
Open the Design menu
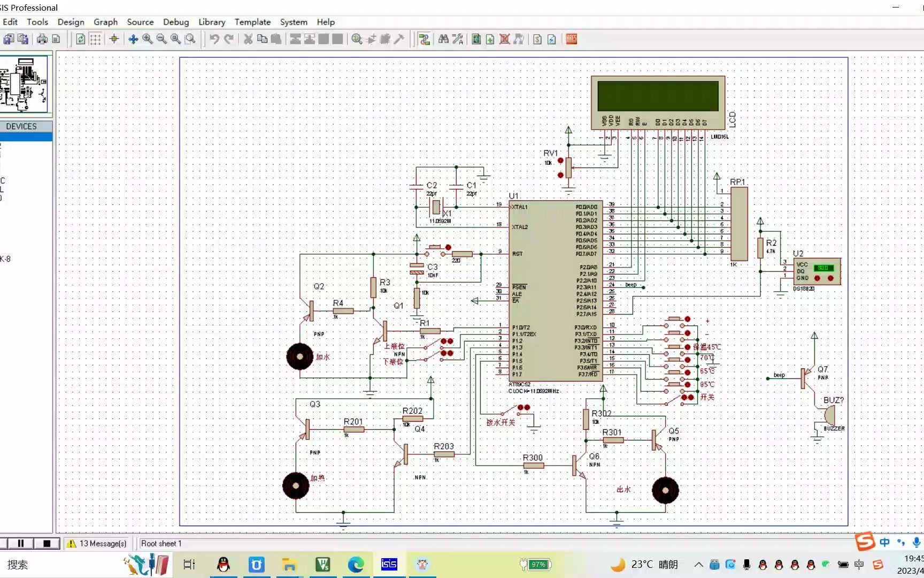click(x=71, y=22)
